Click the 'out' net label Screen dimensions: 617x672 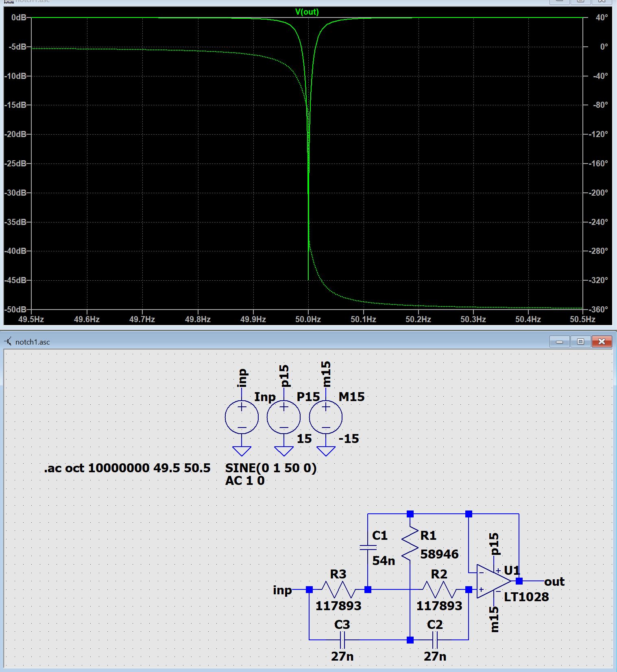pyautogui.click(x=554, y=582)
